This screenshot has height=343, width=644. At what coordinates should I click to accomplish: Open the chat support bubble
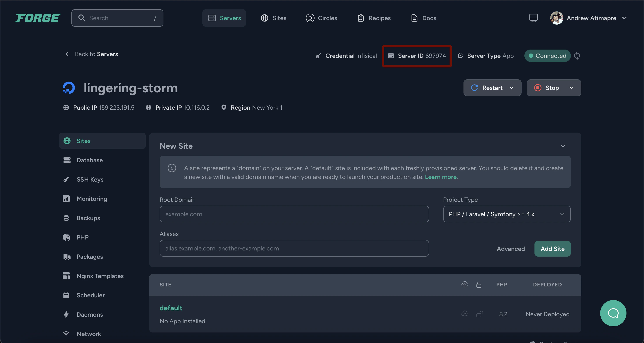pos(613,313)
